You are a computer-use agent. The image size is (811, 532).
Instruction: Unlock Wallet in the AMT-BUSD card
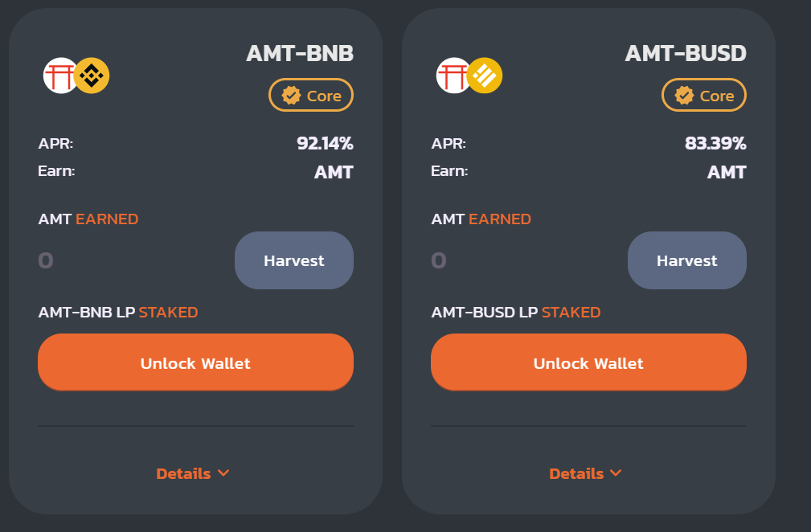coord(588,363)
